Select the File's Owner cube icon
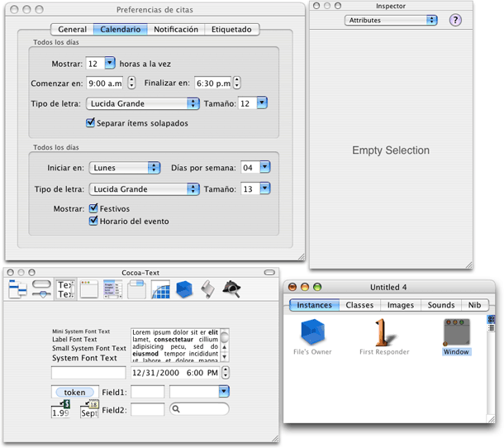The width and height of the screenshot is (504, 448). coord(312,331)
